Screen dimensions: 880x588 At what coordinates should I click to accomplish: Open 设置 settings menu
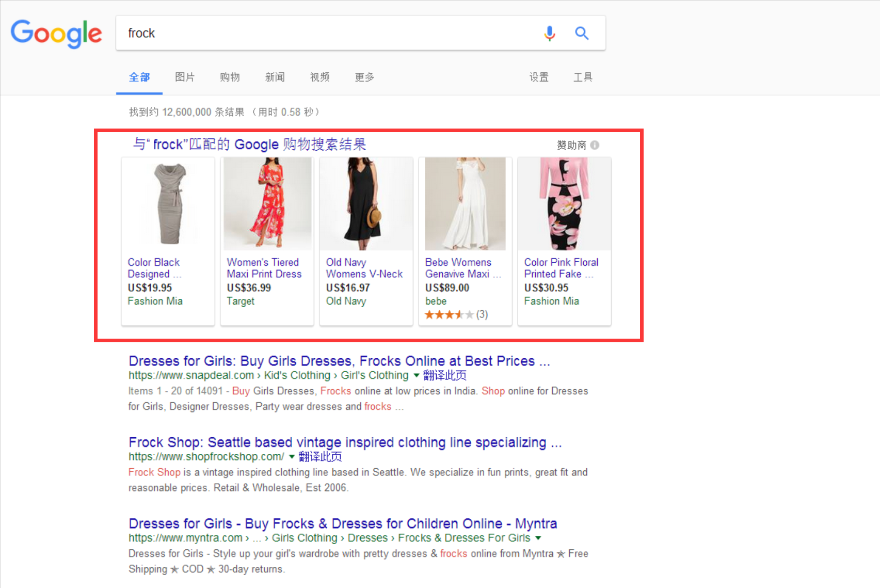539,77
